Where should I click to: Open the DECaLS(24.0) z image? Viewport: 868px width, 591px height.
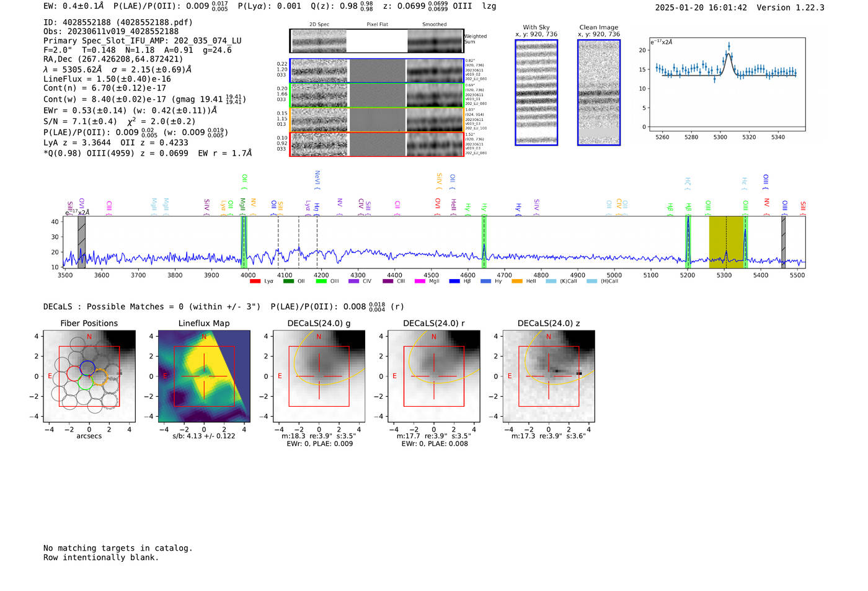[x=549, y=376]
